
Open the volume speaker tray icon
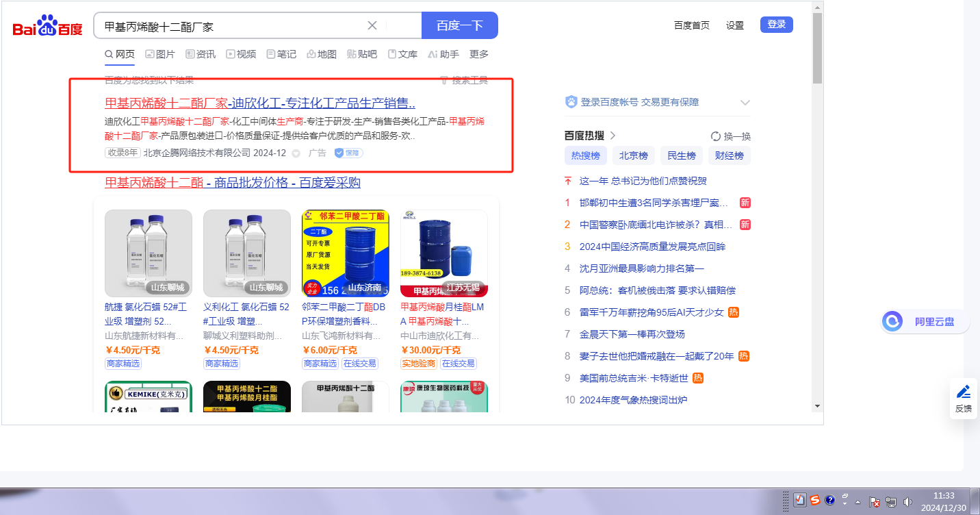tap(908, 502)
